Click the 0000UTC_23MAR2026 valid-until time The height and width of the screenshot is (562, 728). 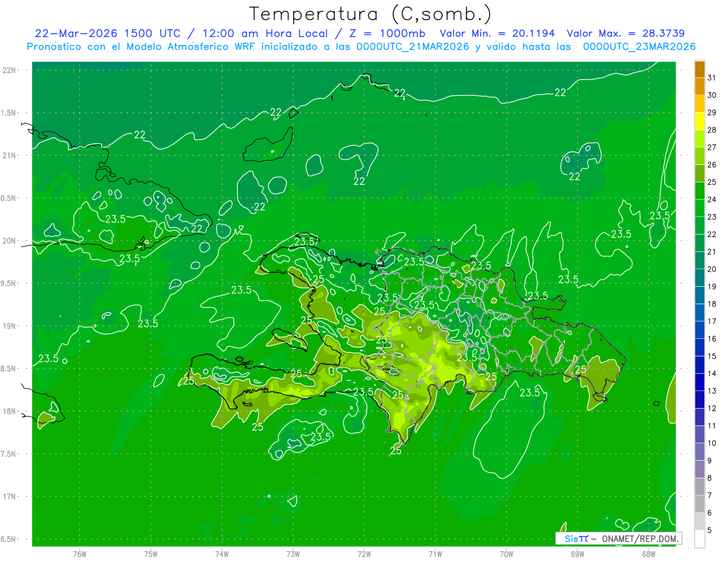tap(639, 47)
